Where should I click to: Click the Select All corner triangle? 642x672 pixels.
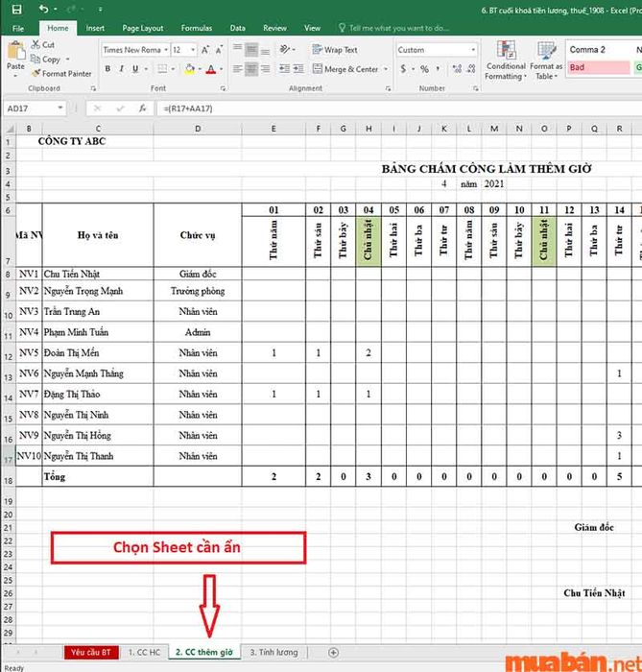pyautogui.click(x=10, y=129)
